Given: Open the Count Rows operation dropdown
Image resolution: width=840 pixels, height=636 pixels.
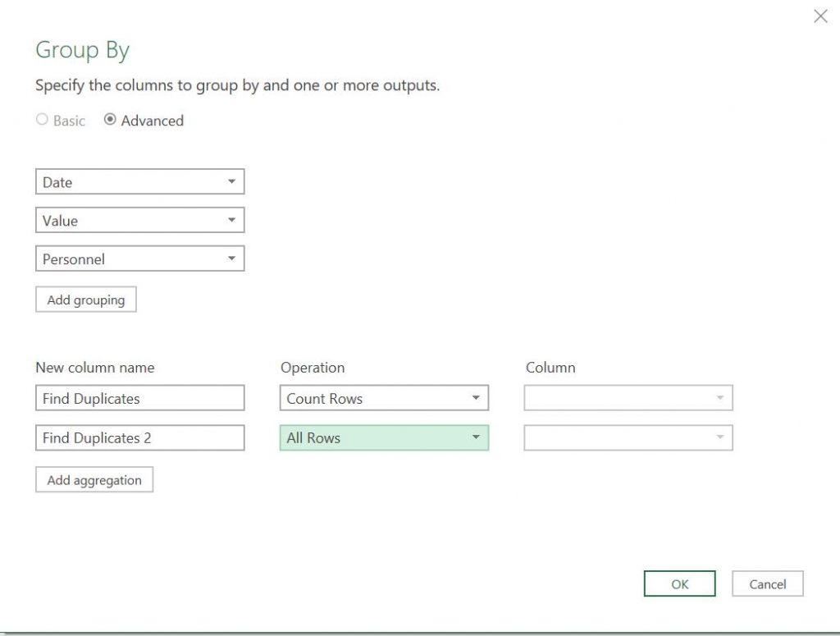Looking at the screenshot, I should coord(384,399).
